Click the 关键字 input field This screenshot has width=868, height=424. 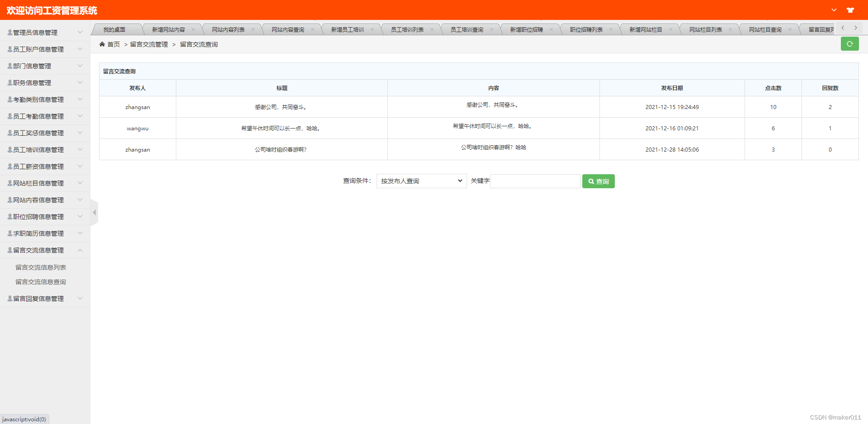click(x=535, y=181)
